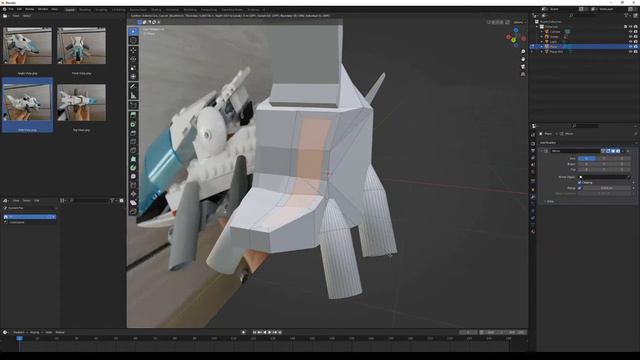The height and width of the screenshot is (360, 640).
Task: Click the timeline play button
Action: pos(269,332)
